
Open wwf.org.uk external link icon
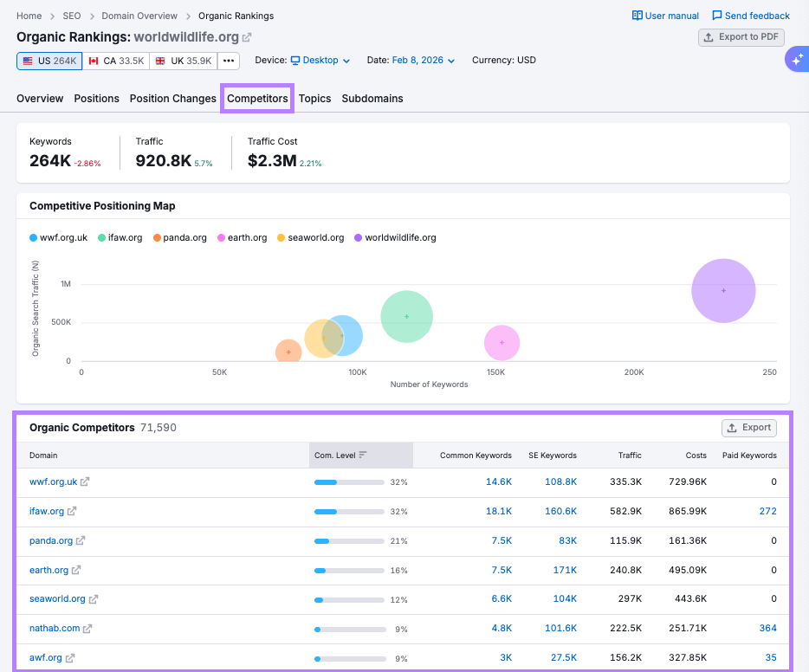point(85,482)
